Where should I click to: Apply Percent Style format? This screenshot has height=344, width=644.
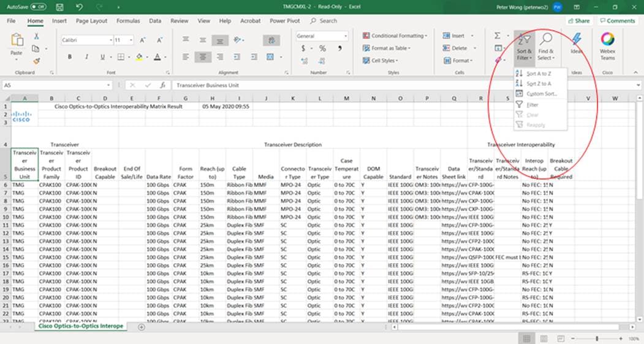click(322, 48)
